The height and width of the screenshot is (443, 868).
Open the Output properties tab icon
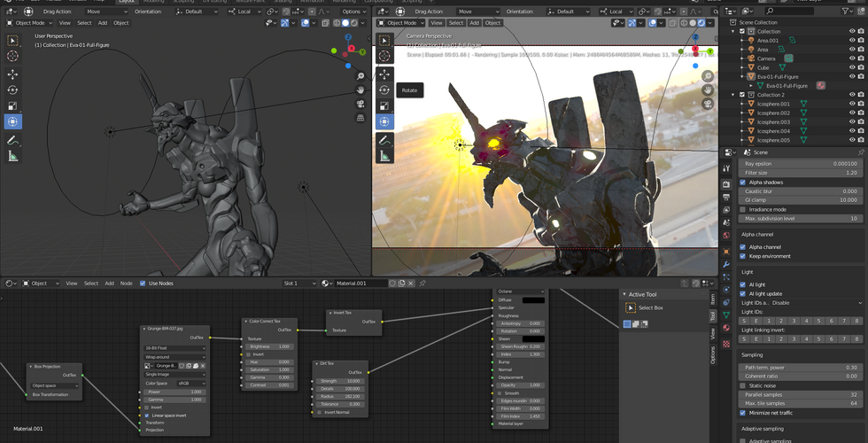click(726, 197)
